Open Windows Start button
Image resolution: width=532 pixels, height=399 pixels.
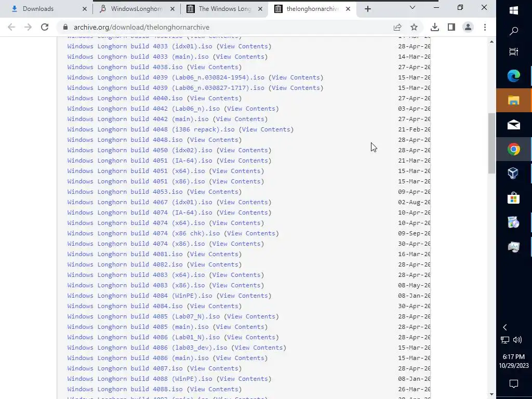(514, 10)
